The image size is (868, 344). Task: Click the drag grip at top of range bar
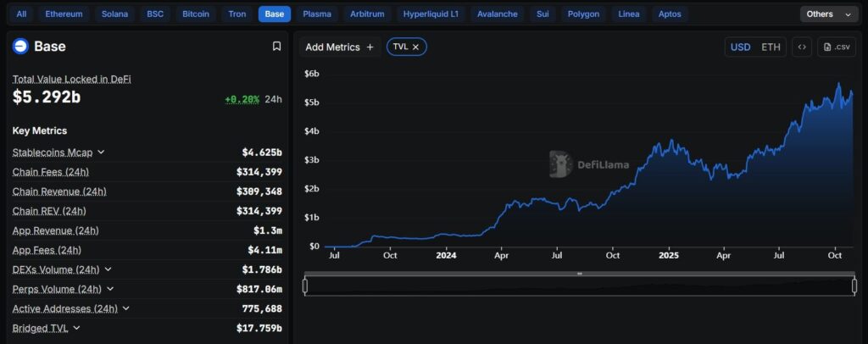[580, 274]
